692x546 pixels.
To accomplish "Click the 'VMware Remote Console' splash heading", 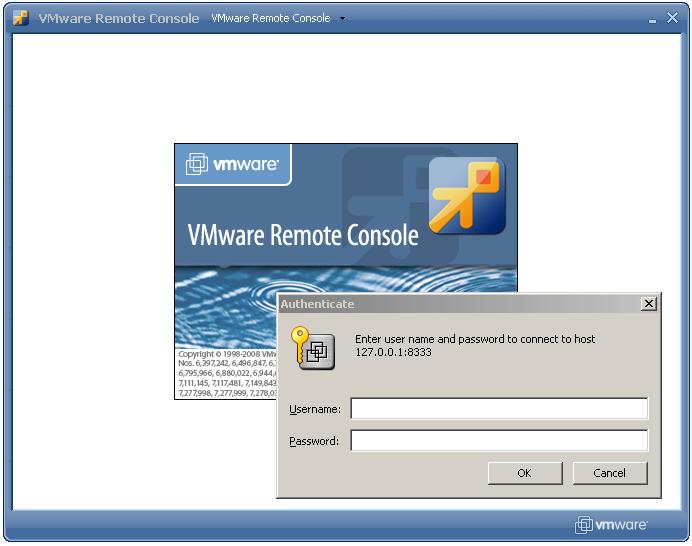I will pyautogui.click(x=303, y=235).
